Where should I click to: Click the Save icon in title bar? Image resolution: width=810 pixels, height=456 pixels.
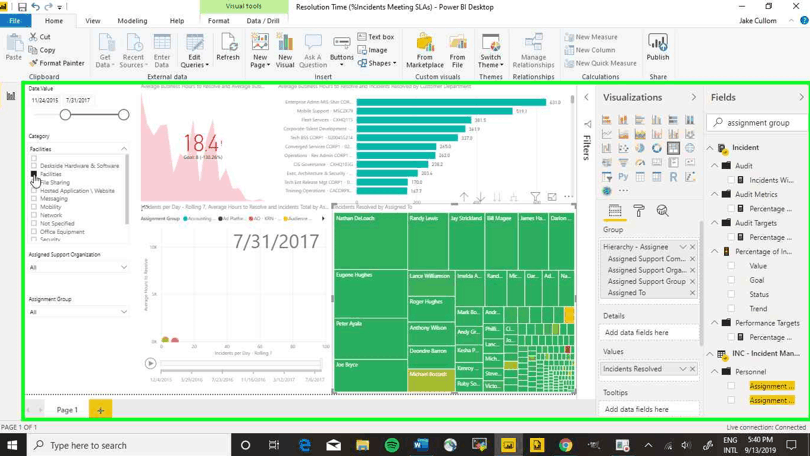point(22,7)
